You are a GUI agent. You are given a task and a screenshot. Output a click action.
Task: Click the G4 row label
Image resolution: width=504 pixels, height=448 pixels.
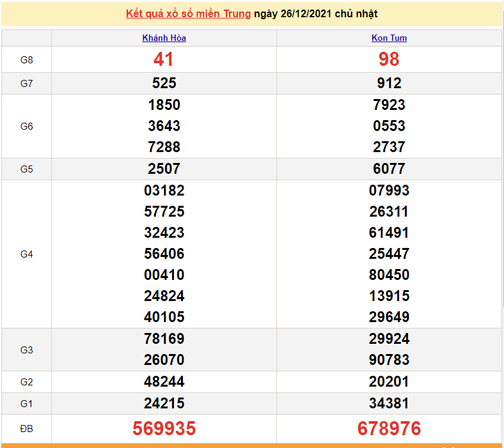coord(26,254)
